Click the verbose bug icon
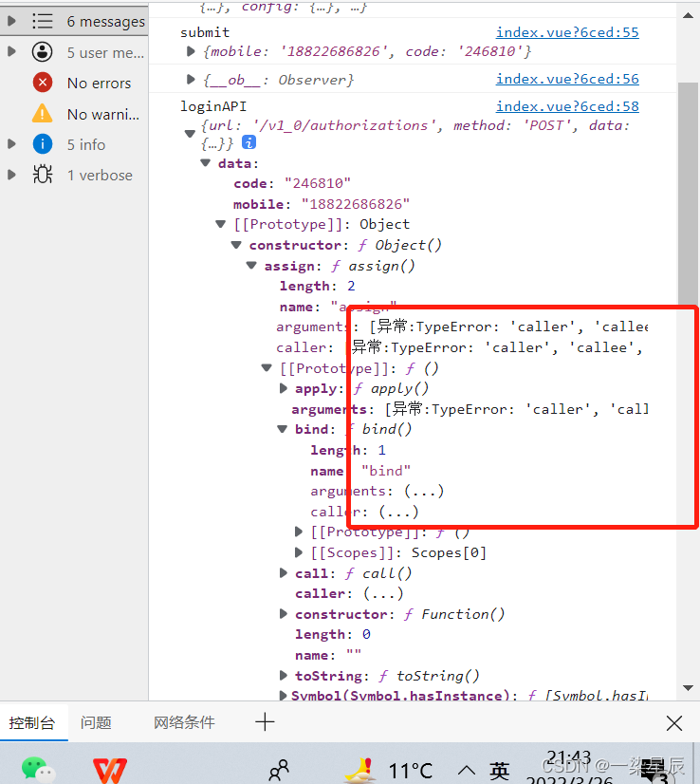The image size is (700, 784). pyautogui.click(x=43, y=175)
